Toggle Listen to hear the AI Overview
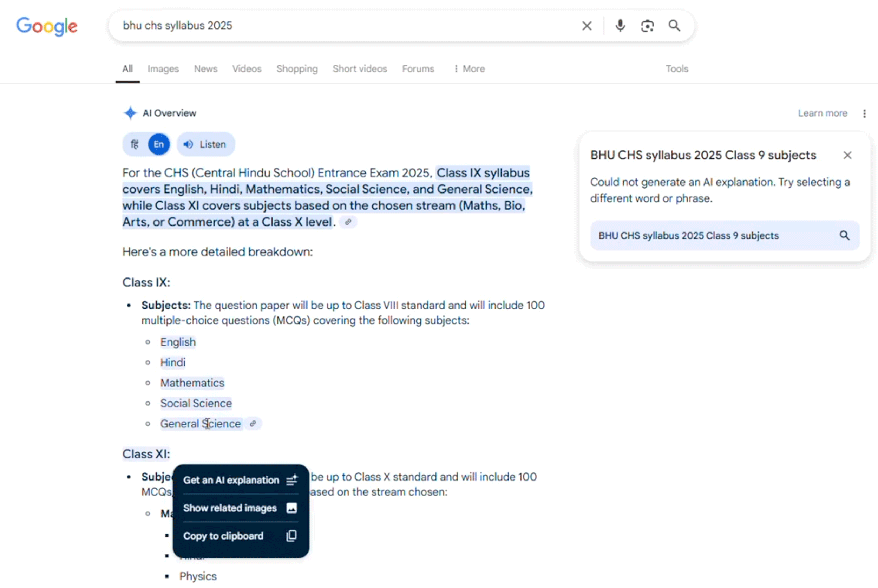 [x=205, y=144]
